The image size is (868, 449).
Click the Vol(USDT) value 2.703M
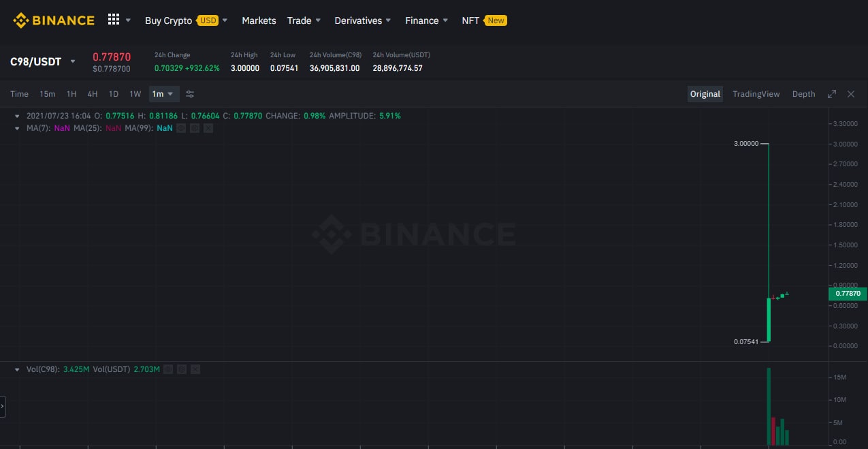coord(146,369)
